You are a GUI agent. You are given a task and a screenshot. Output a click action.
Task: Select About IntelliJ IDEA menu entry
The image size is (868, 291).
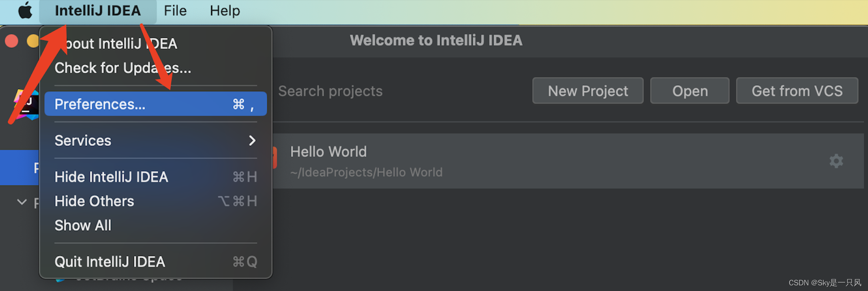155,44
